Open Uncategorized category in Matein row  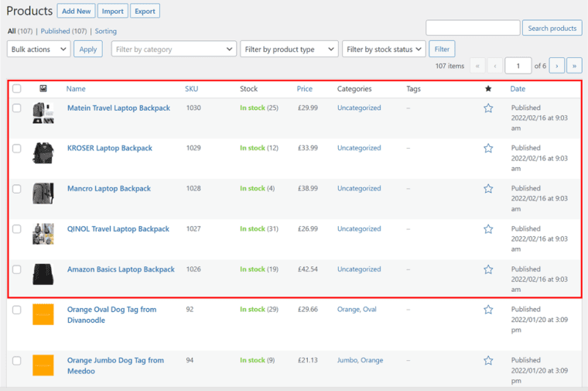(x=359, y=108)
